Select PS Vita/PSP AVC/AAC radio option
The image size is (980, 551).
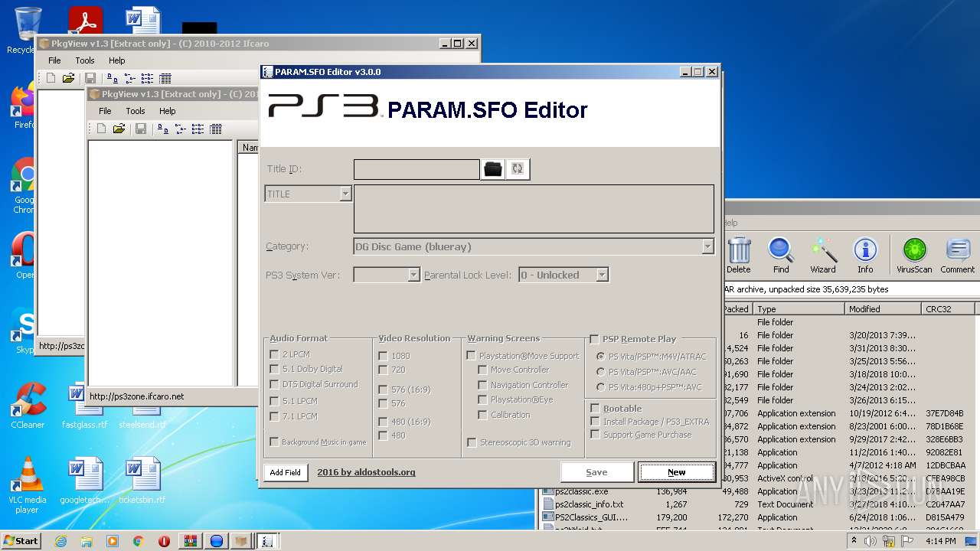pyautogui.click(x=600, y=372)
